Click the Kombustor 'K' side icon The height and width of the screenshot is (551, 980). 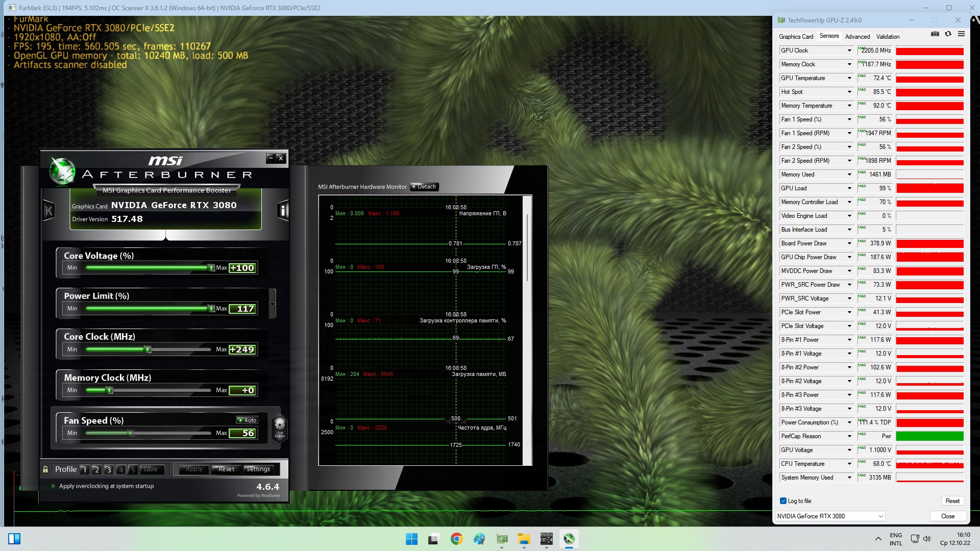click(x=48, y=210)
